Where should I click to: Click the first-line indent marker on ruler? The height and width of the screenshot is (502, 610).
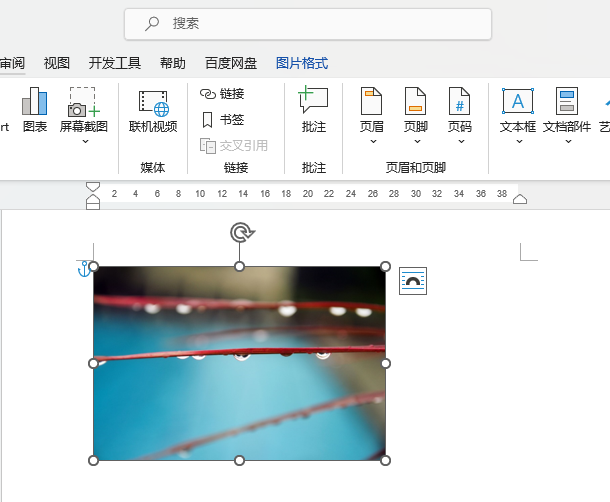[93, 187]
